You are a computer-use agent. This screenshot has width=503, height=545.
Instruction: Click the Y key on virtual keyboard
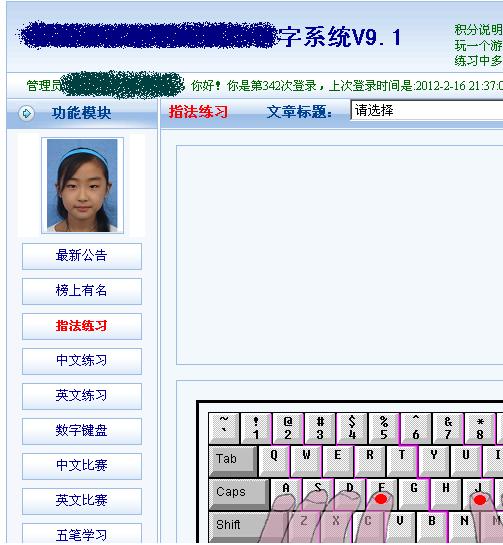click(434, 461)
